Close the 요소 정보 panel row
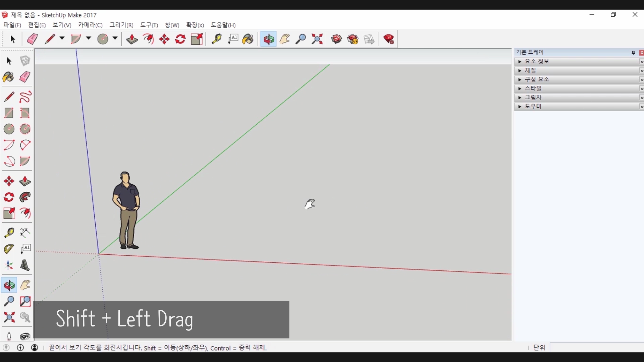The height and width of the screenshot is (362, 644). (x=642, y=62)
